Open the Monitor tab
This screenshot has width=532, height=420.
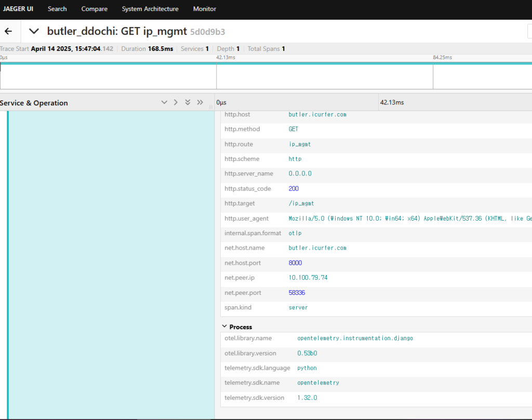pos(205,9)
